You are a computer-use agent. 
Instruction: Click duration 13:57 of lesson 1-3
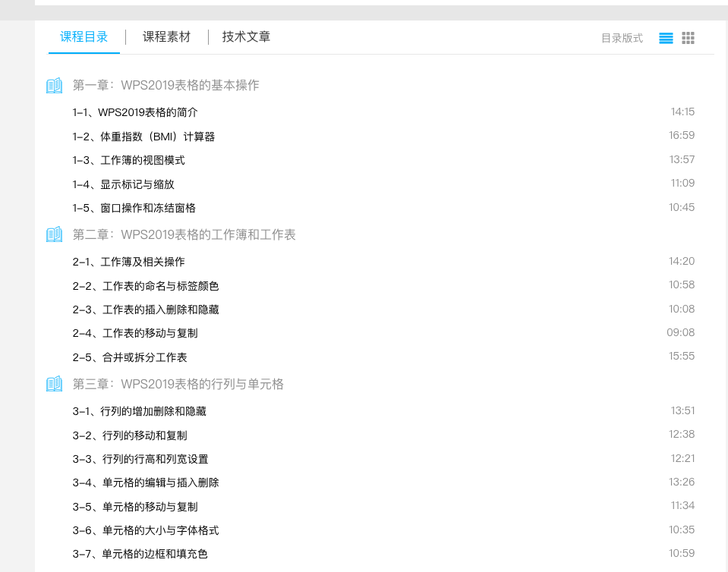point(682,159)
